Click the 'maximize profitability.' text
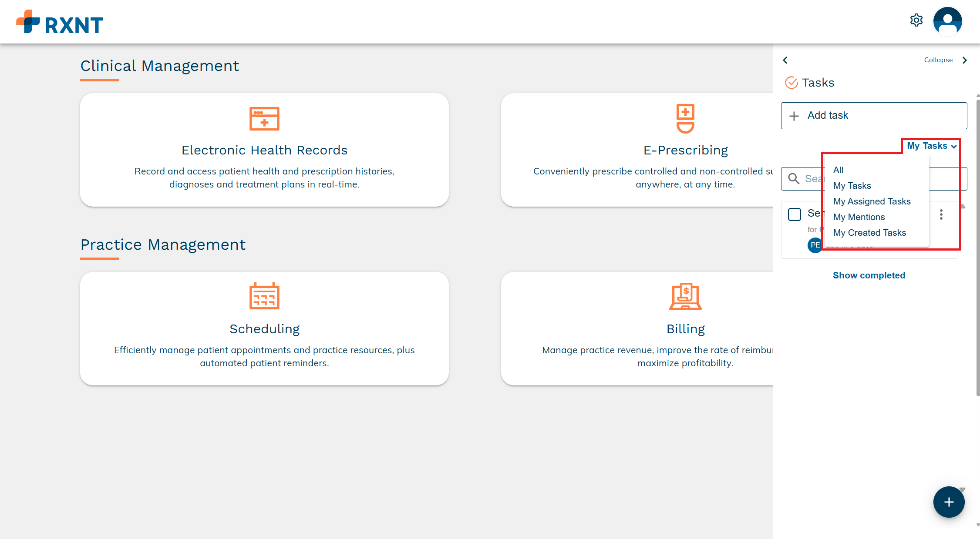The image size is (980, 539). pos(685,363)
